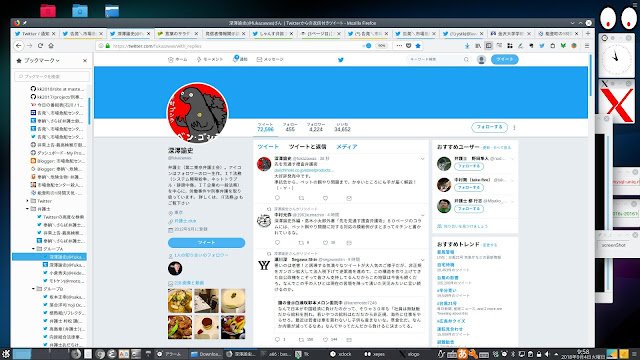Toggle the sidebar button in Firefox toolbar
This screenshot has height=360, width=640.
489,46
